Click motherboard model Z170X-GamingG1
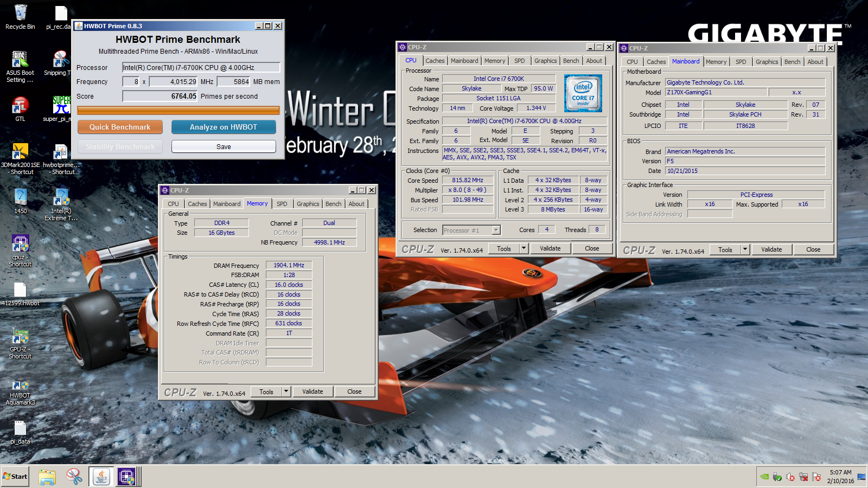This screenshot has width=868, height=488. tap(716, 92)
